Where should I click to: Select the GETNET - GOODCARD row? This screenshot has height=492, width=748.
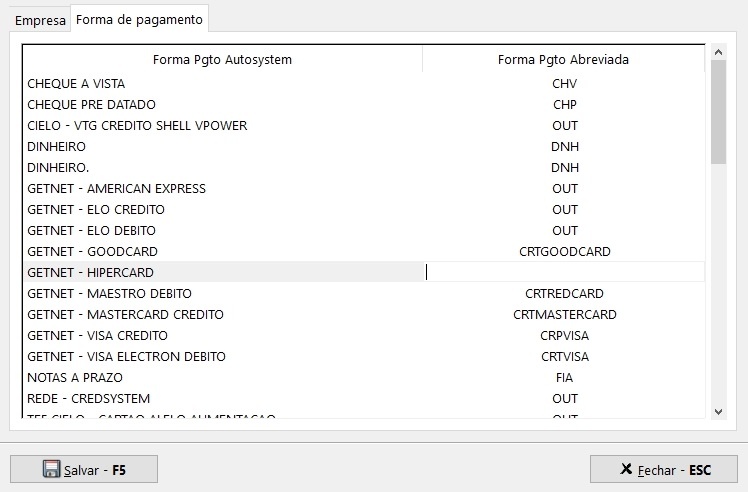click(92, 252)
